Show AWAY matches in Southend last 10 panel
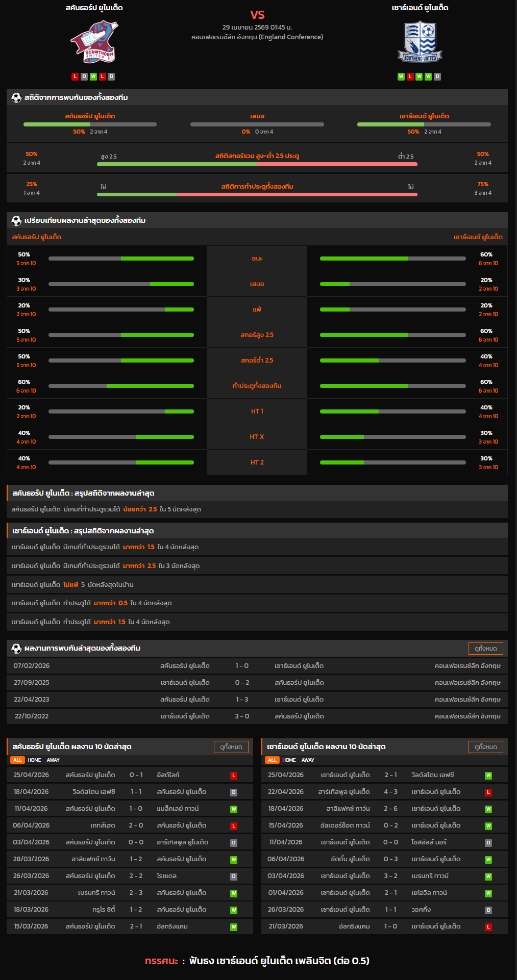This screenshot has width=517, height=980. [308, 760]
